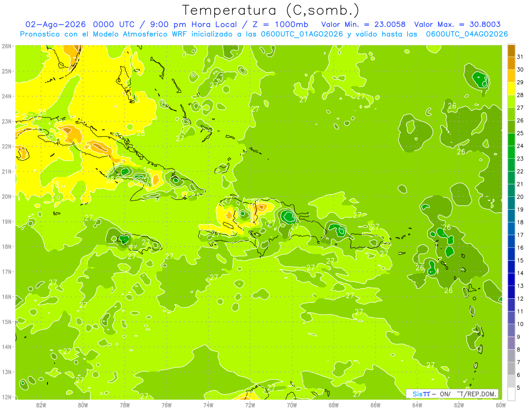Click the '20N' latitude axis label

point(7,196)
